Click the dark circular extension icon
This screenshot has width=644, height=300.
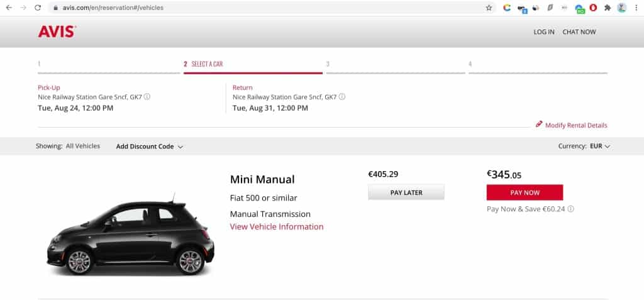click(x=536, y=8)
